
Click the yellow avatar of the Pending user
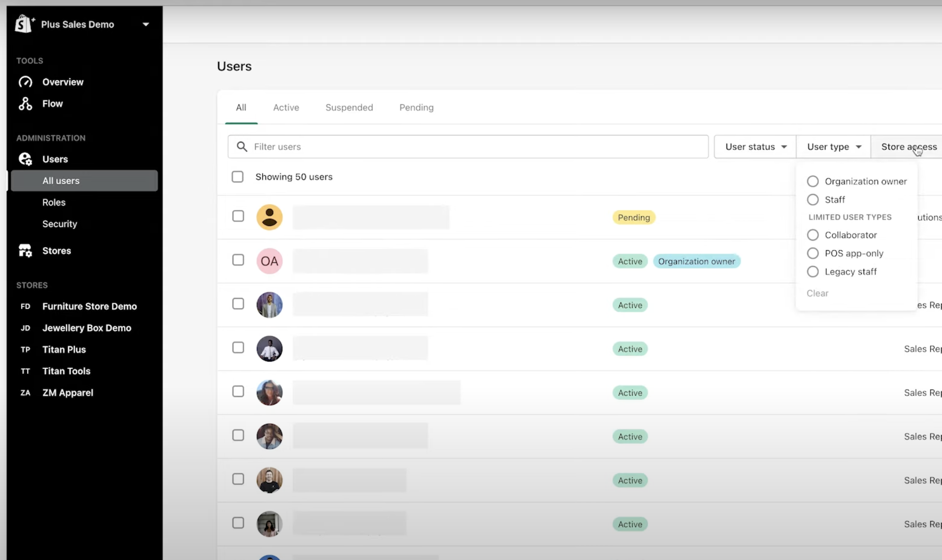point(270,217)
